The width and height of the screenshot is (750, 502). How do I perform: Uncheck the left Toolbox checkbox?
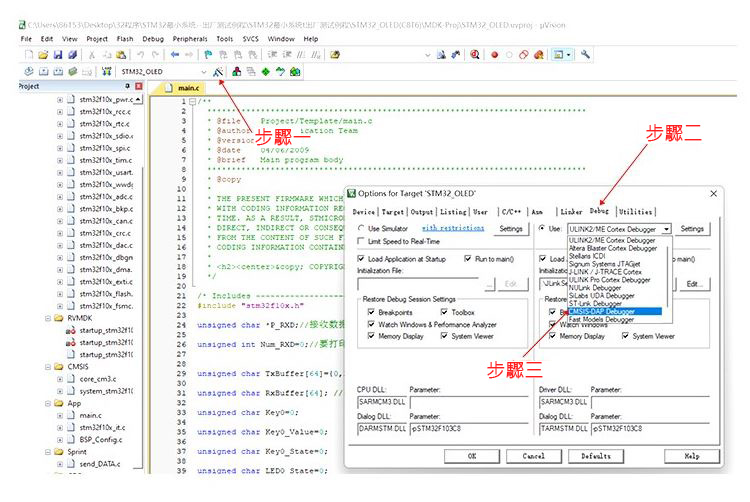(443, 312)
